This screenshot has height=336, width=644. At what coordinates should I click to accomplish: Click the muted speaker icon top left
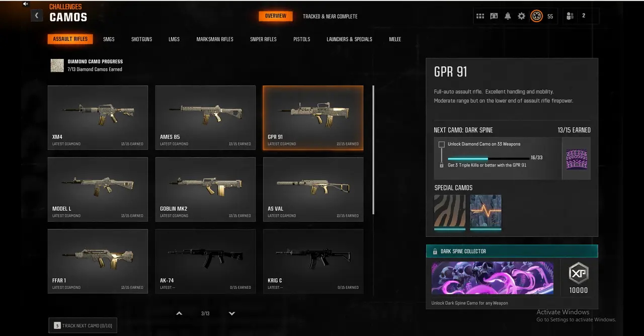26,4
